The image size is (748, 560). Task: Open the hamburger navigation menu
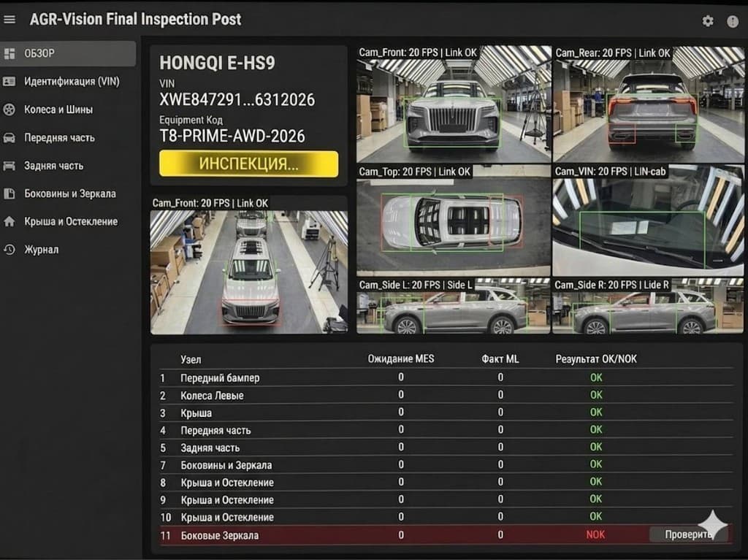click(x=9, y=20)
